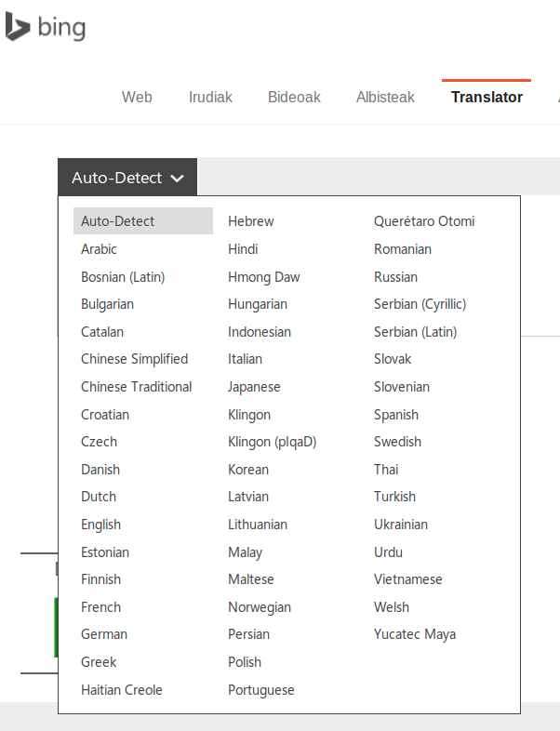This screenshot has height=731, width=560.
Task: Collapse the Auto-Detect language dropdown
Action: [127, 178]
